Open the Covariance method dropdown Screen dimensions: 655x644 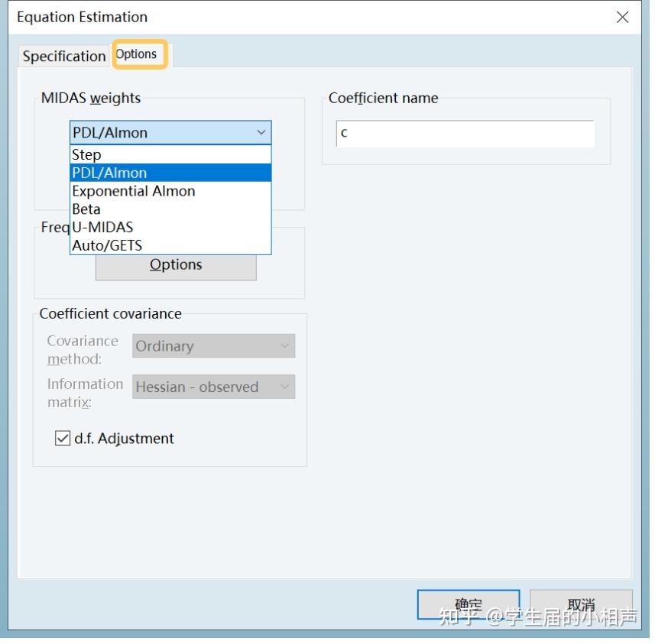click(213, 346)
